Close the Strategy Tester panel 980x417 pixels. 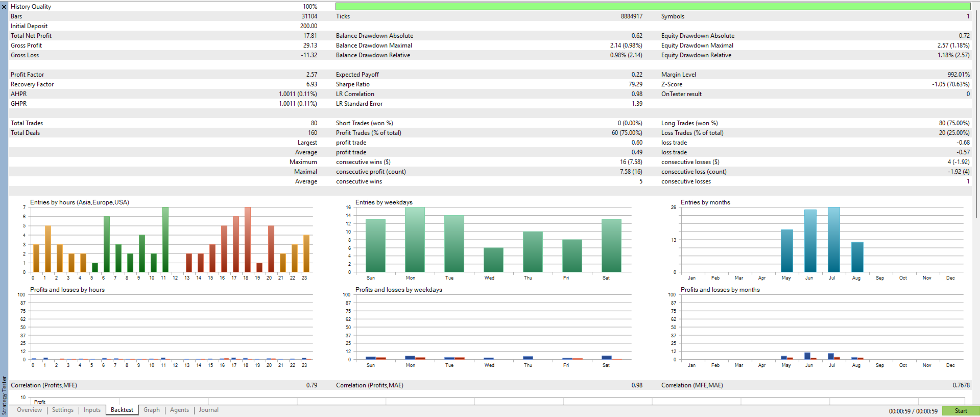pos(4,7)
